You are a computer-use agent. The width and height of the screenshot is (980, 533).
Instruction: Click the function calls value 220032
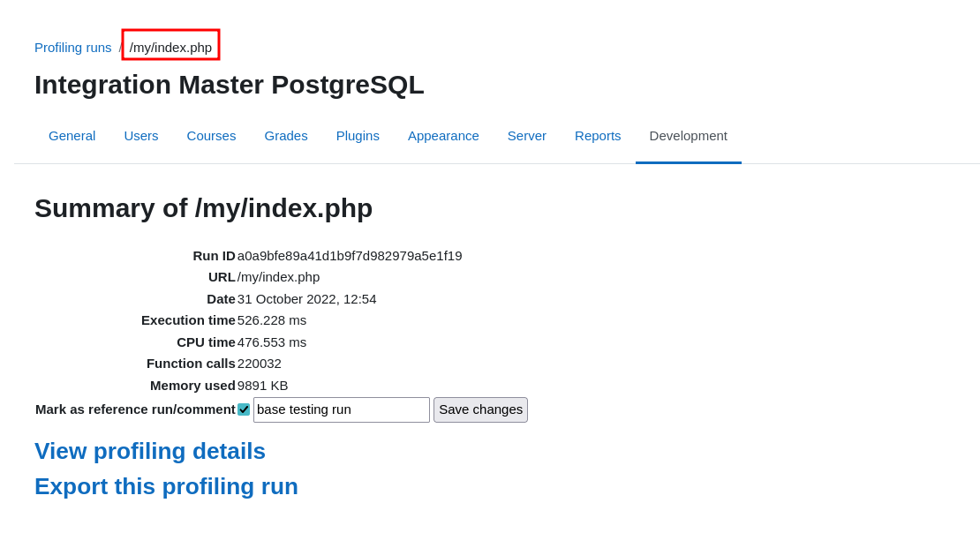(x=260, y=364)
